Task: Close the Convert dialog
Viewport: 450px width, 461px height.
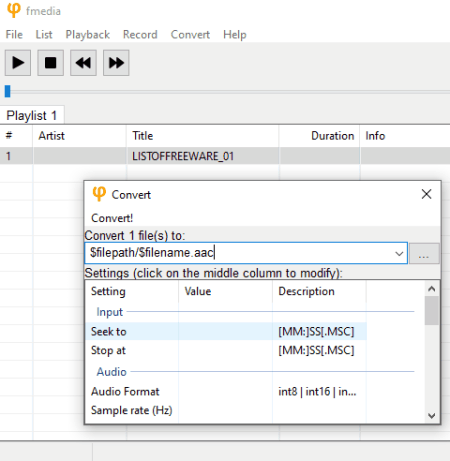Action: coord(426,194)
